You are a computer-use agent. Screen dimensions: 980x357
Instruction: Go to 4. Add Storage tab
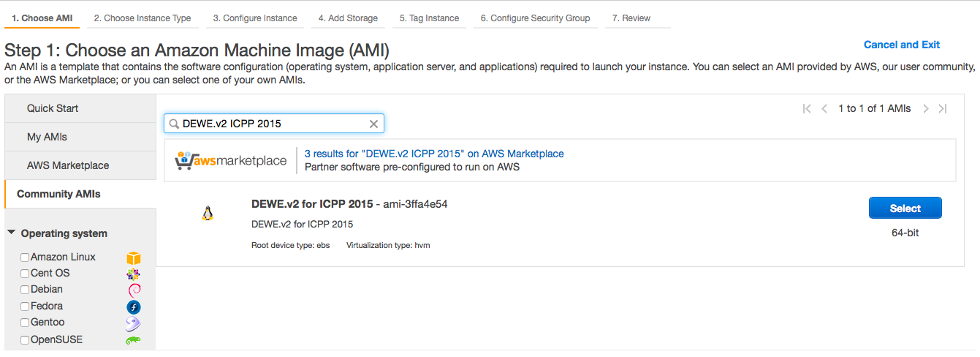point(348,18)
